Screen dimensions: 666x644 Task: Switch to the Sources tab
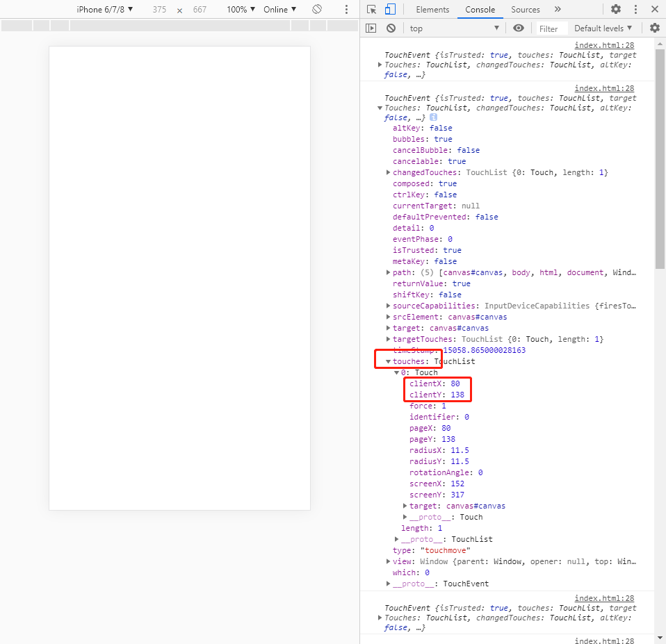coord(526,9)
